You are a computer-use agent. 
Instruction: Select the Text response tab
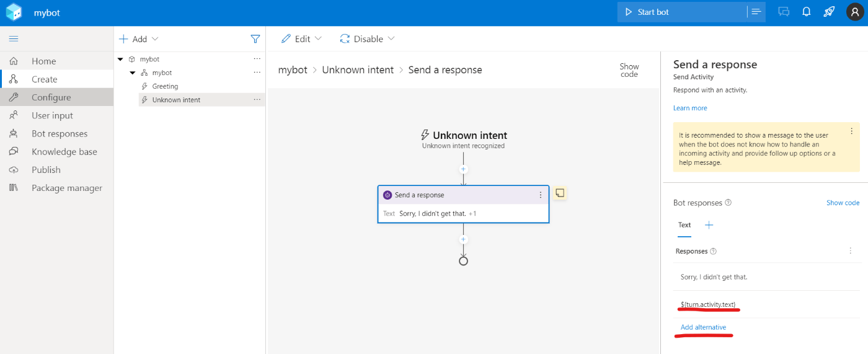pyautogui.click(x=684, y=225)
